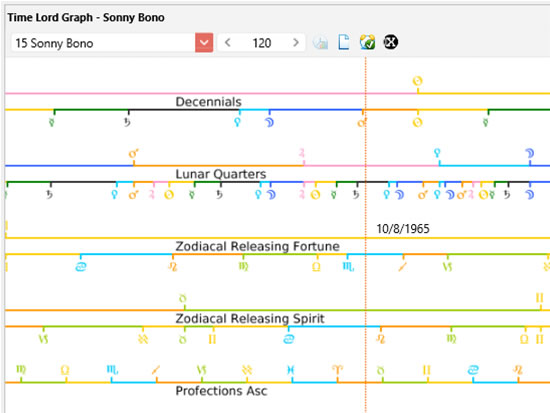Select Sun glyph in Decennials sub-period row
Image resolution: width=550 pixels, height=413 pixels.
click(x=417, y=122)
